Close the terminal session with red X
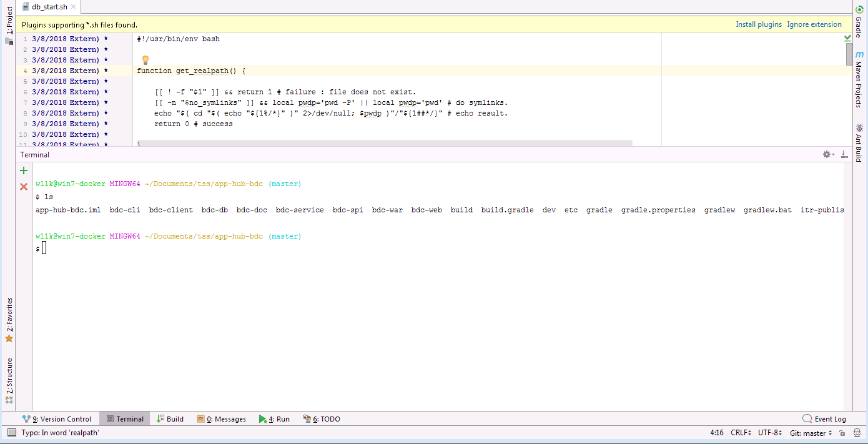 coord(24,186)
